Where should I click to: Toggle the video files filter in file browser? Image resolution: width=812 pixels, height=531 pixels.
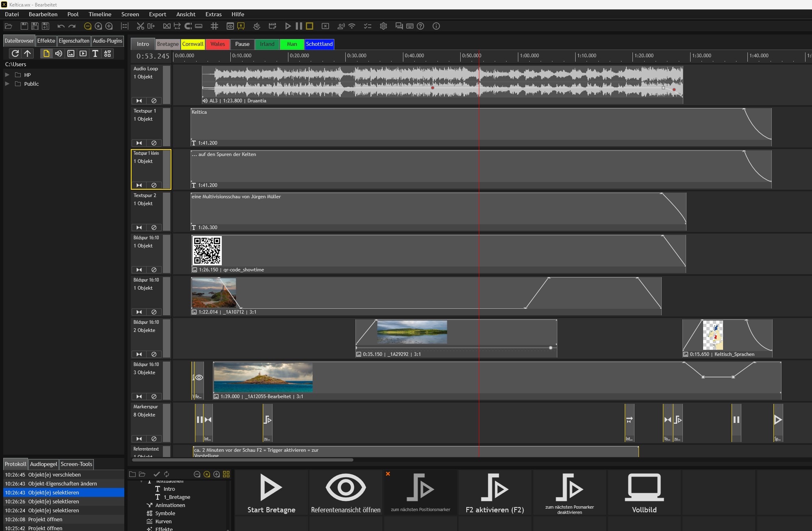pos(83,53)
